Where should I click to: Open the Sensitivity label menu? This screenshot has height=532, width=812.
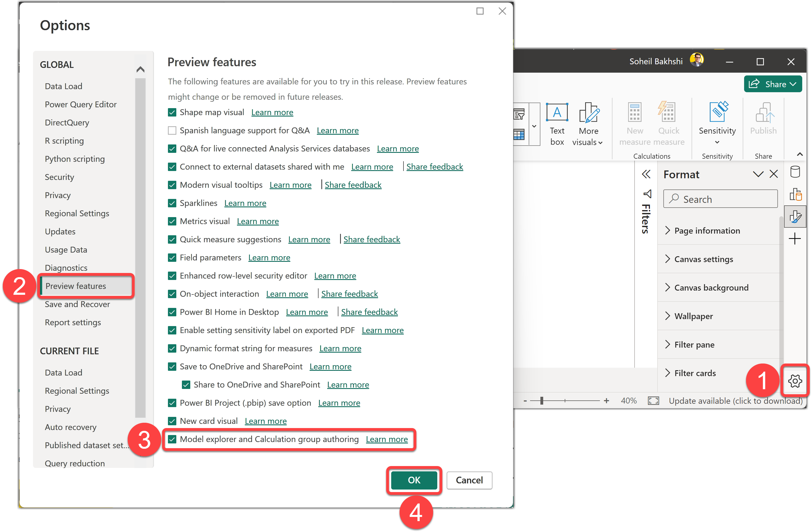(717, 123)
